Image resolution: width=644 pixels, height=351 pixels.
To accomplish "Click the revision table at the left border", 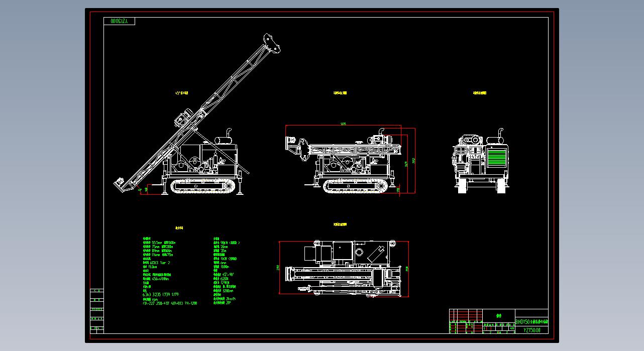I will 96,311.
